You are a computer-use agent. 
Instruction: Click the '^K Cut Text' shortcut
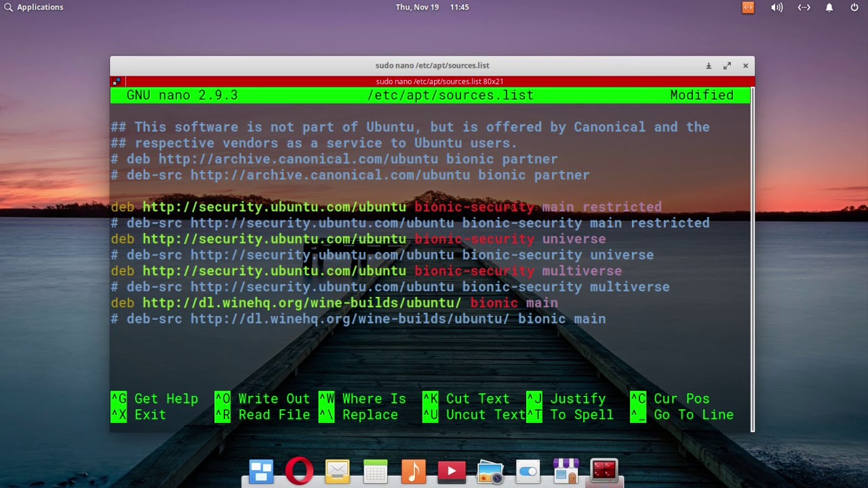click(x=466, y=399)
